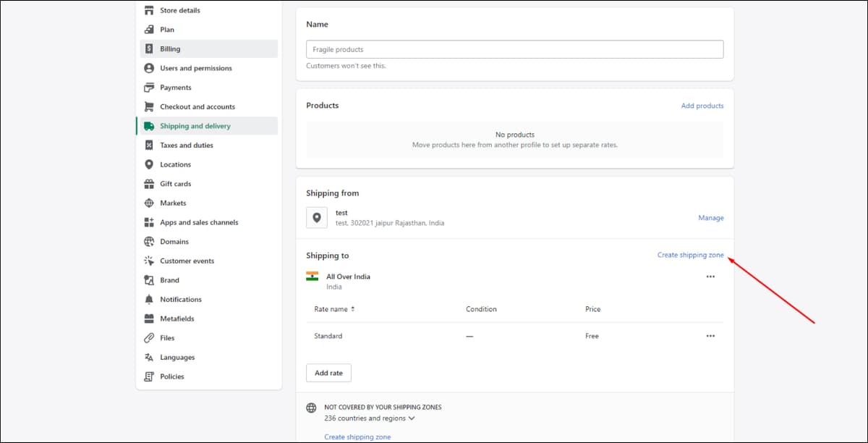Click the Payments card icon
Viewport: 868px width, 443px height.
click(149, 88)
